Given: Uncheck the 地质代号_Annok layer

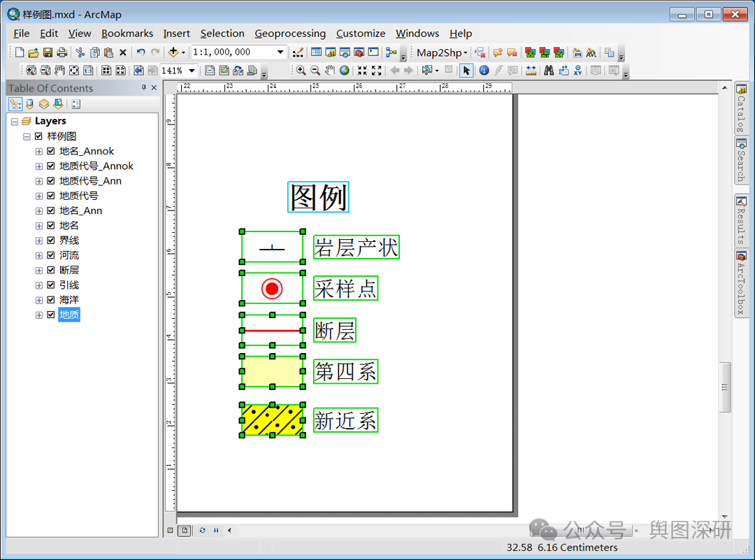Looking at the screenshot, I should tap(50, 166).
